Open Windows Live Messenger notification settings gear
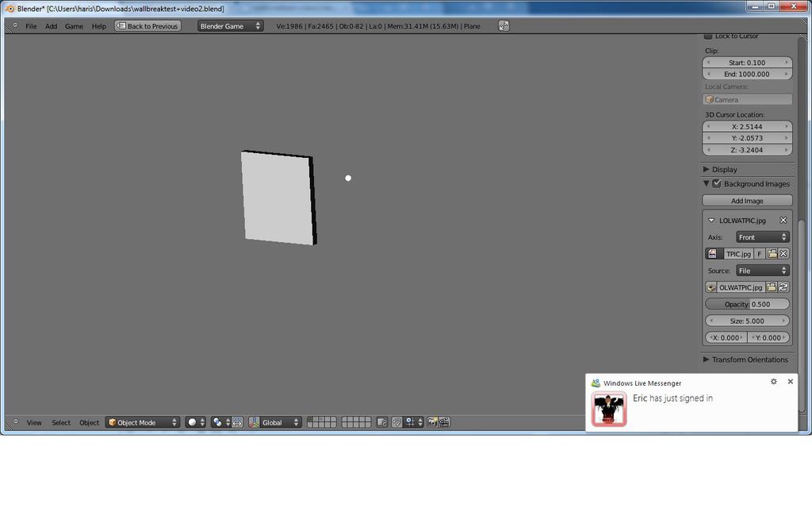The width and height of the screenshot is (812, 519). click(x=774, y=382)
